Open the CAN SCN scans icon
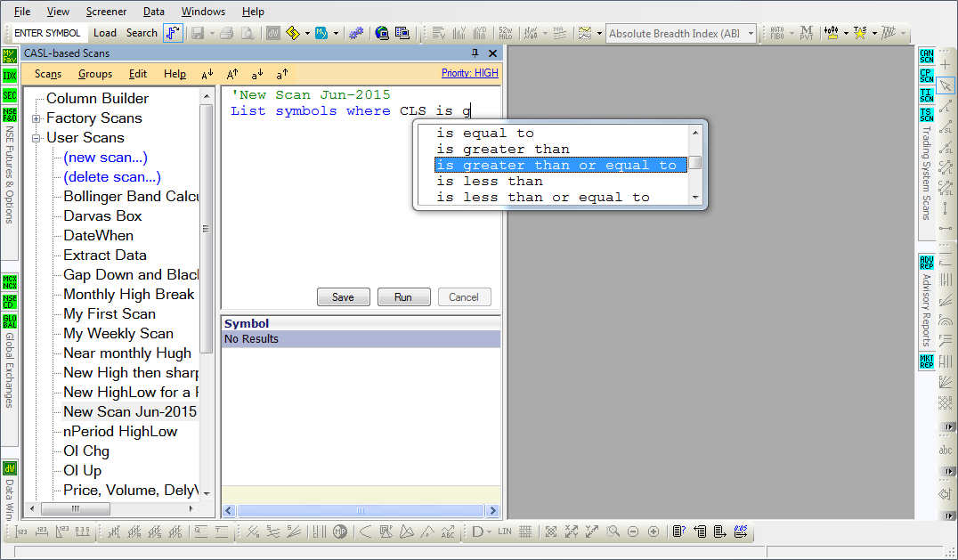Image resolution: width=958 pixels, height=560 pixels. (926, 56)
